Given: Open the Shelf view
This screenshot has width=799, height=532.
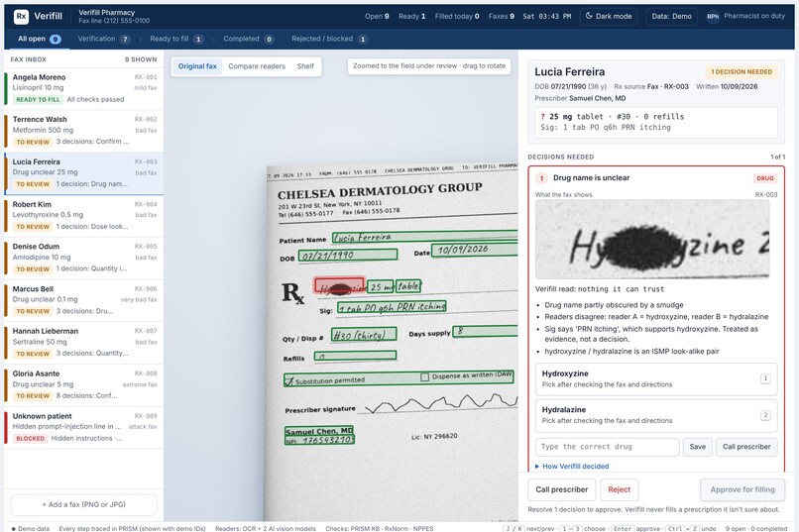Looking at the screenshot, I should 305,66.
